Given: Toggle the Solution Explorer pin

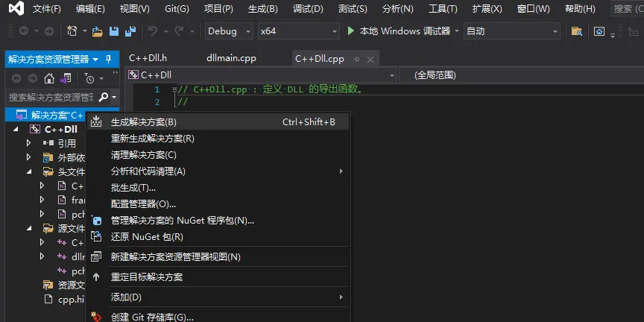Looking at the screenshot, I should [108, 60].
